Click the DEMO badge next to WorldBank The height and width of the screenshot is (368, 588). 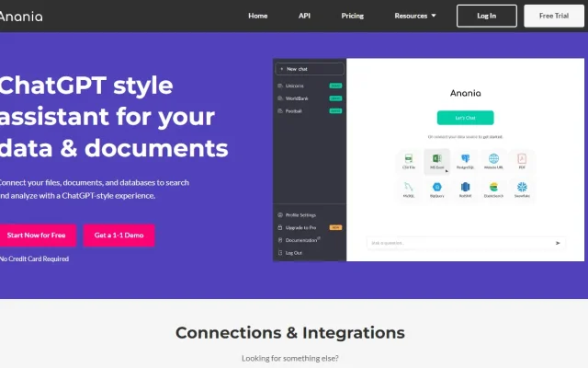pos(335,98)
